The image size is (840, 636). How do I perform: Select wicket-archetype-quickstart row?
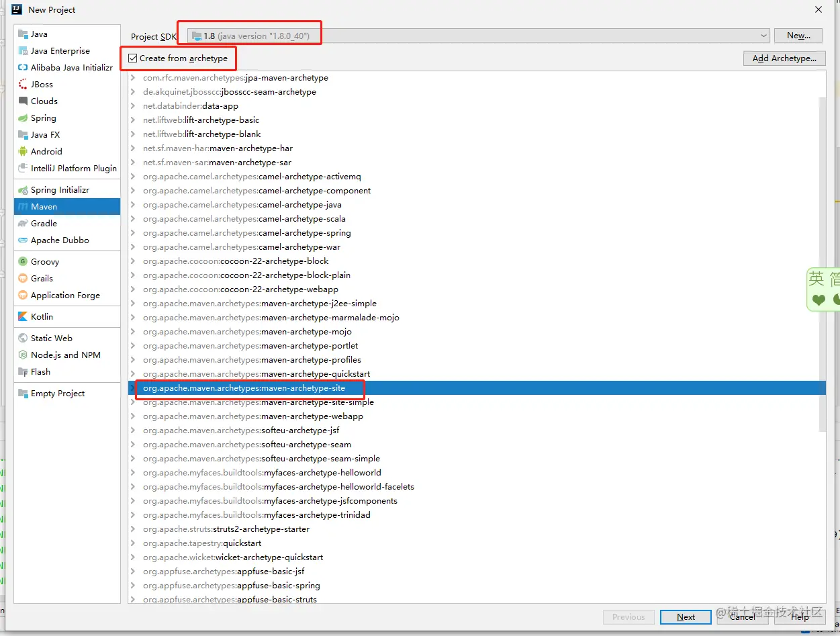click(x=477, y=557)
